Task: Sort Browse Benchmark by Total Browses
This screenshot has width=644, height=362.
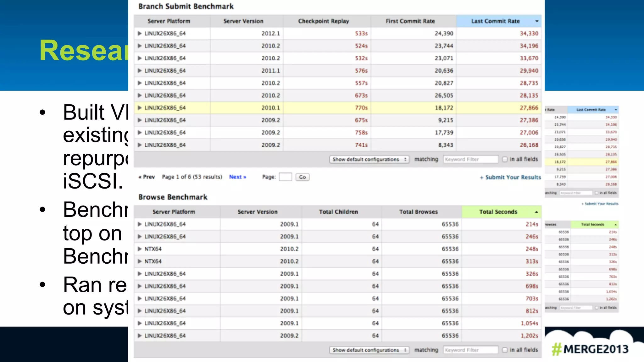Action: 422,212
